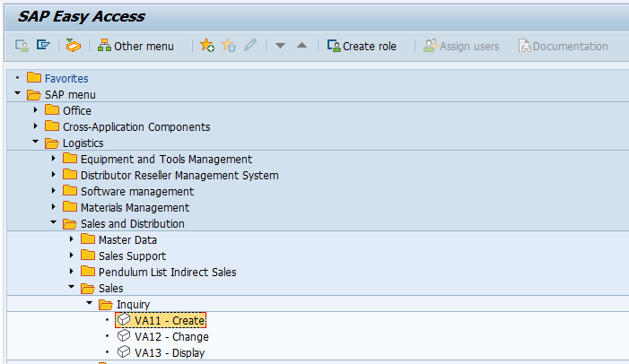Collapse Sales and Distribution node

tap(53, 222)
